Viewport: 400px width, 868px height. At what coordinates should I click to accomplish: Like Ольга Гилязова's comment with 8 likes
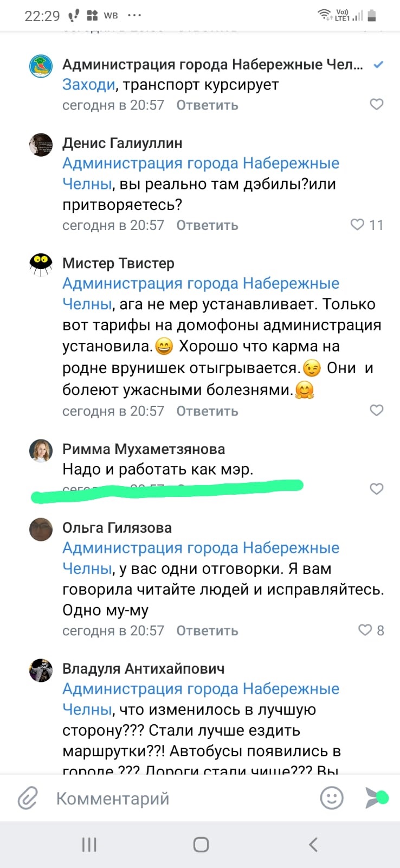click(365, 630)
